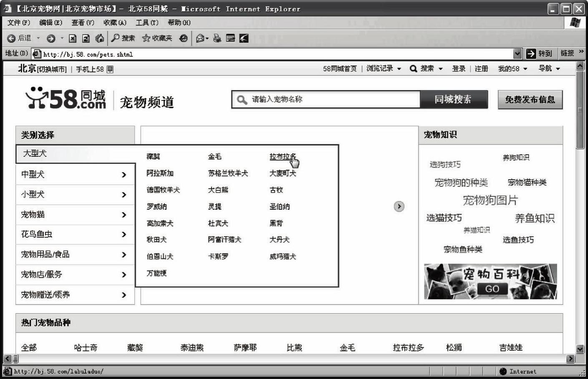The height and width of the screenshot is (379, 588).
Task: Expand the 小型犬 category arrow
Action: click(x=124, y=195)
